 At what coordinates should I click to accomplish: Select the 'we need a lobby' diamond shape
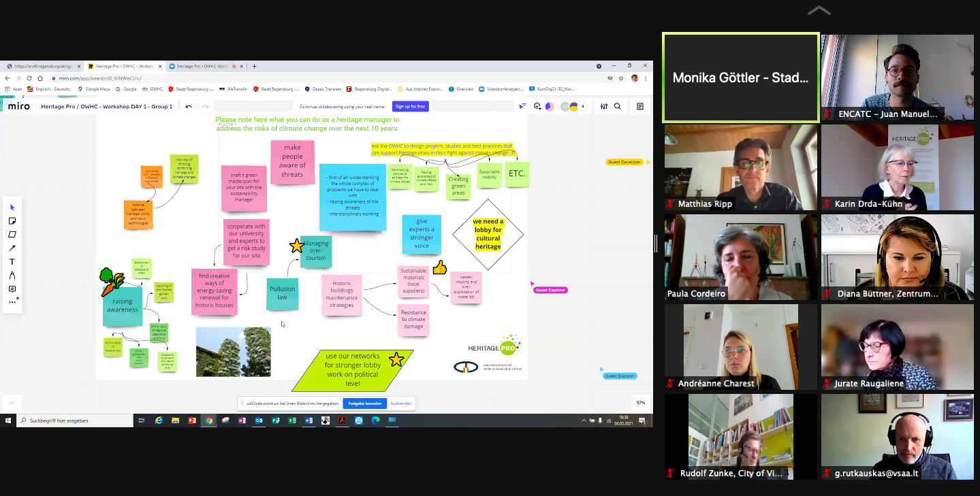pyautogui.click(x=488, y=234)
